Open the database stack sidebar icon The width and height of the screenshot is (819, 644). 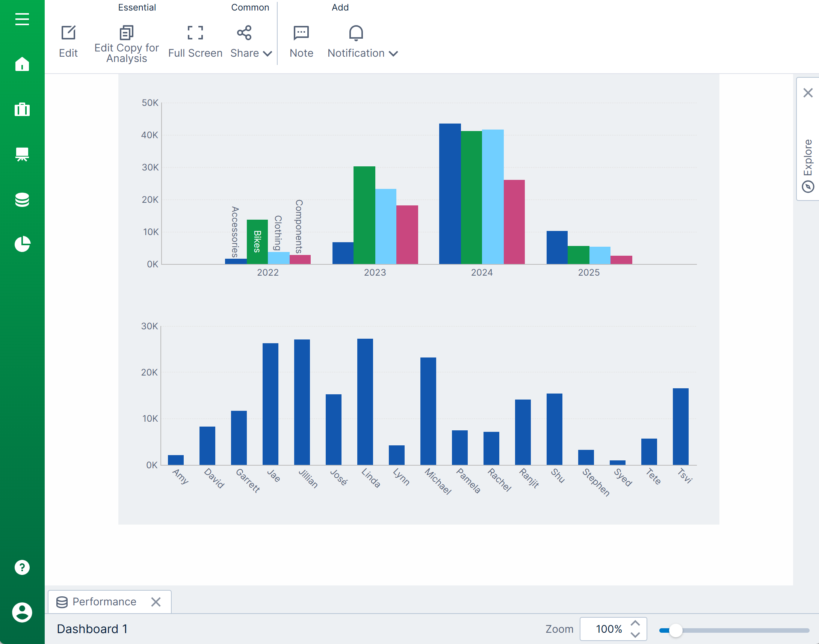[22, 199]
